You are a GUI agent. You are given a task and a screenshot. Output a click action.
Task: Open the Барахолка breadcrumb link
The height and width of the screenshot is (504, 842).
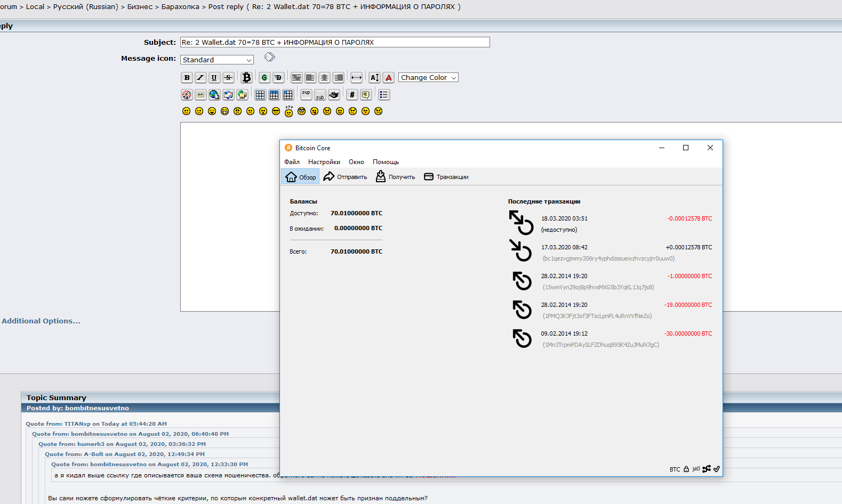click(x=180, y=6)
